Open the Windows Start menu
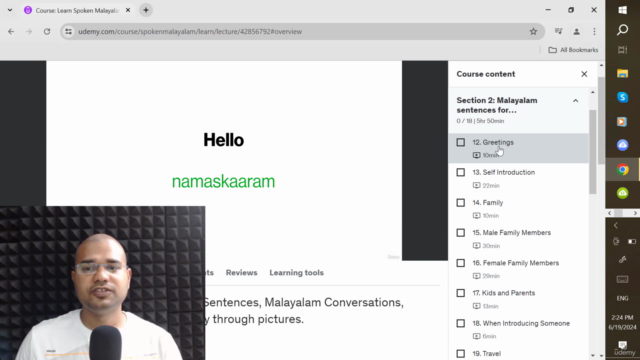 [x=622, y=10]
